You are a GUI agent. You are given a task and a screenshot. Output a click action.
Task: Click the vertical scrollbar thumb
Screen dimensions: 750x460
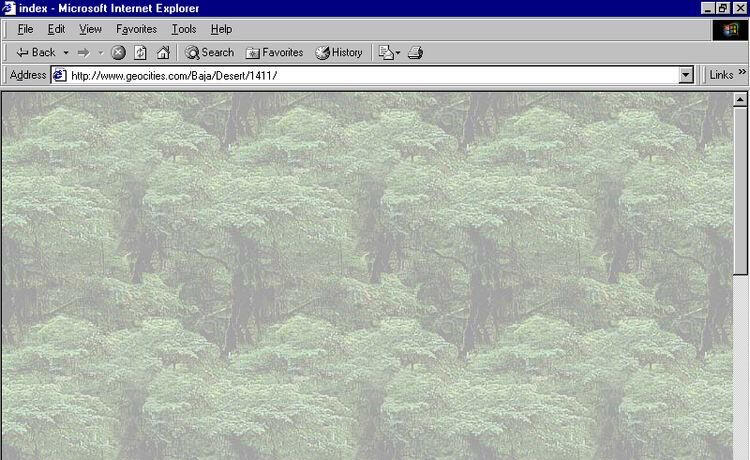point(740,191)
